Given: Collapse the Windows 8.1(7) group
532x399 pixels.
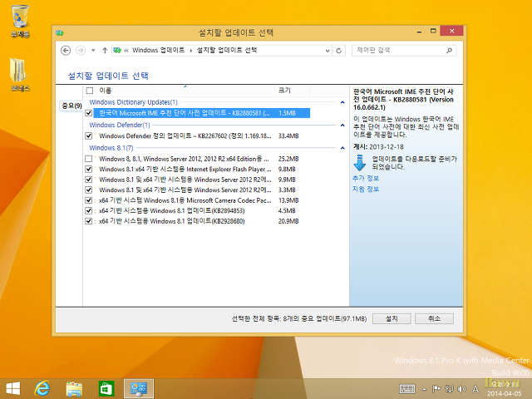Looking at the screenshot, I should coord(342,148).
